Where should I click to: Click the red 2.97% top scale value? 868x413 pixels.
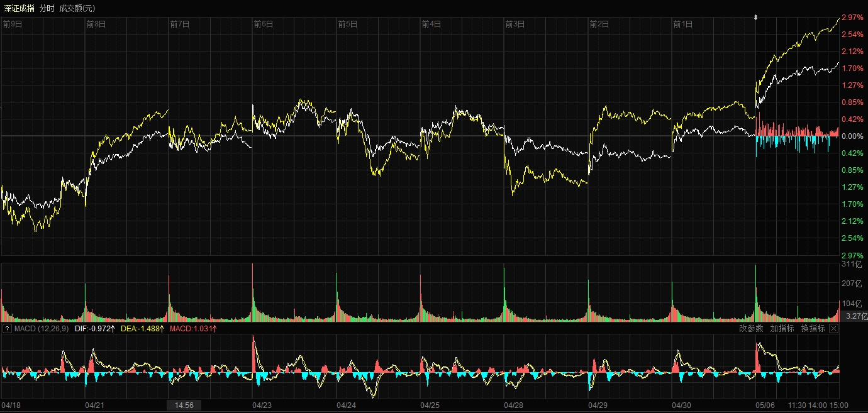point(854,17)
